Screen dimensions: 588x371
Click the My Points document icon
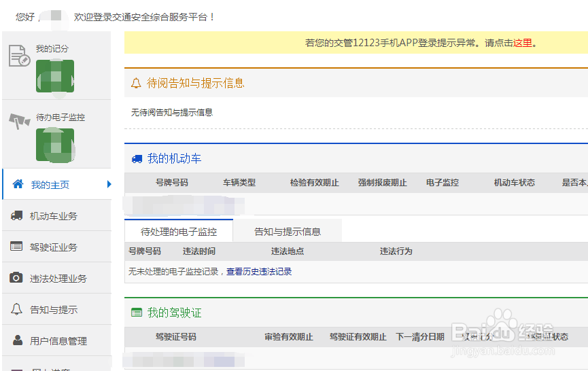tap(18, 55)
